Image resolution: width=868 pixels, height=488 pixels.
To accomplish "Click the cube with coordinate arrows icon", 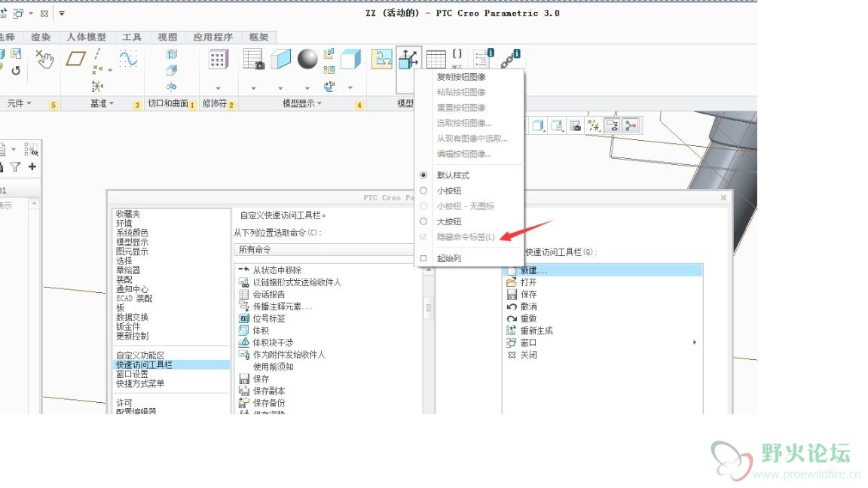I will [408, 59].
